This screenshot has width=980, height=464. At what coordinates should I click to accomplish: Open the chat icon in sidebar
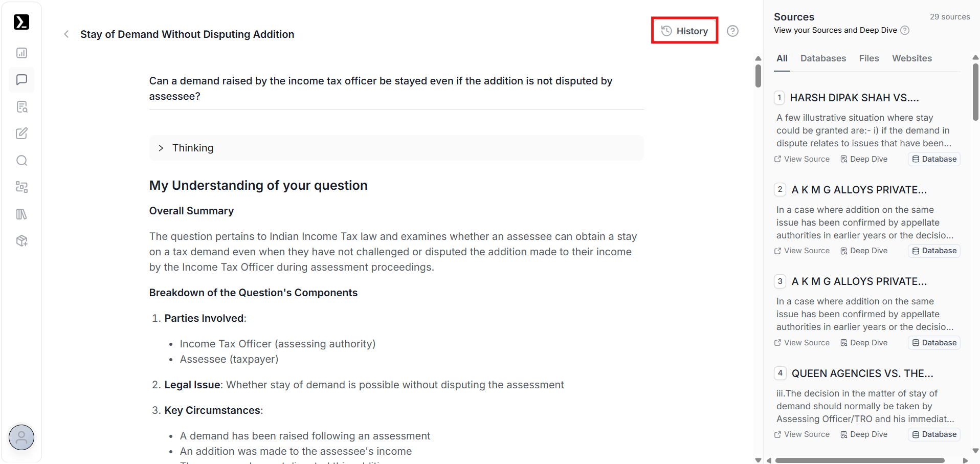(x=21, y=80)
